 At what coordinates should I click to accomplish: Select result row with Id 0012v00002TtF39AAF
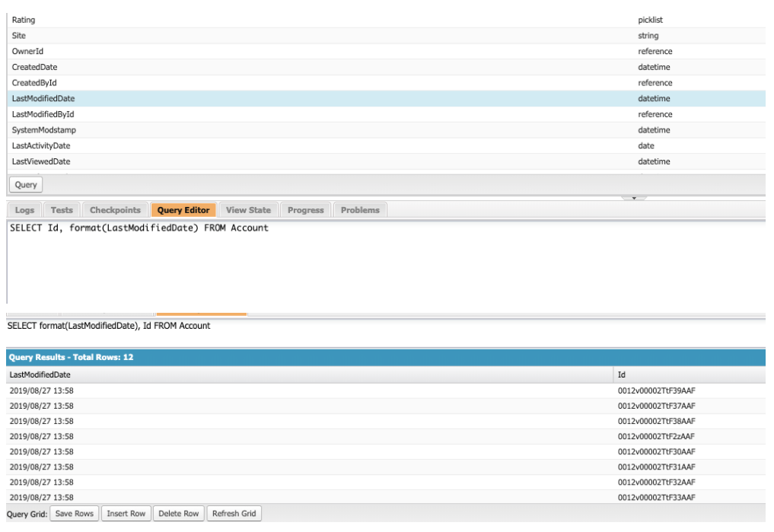tap(386, 391)
